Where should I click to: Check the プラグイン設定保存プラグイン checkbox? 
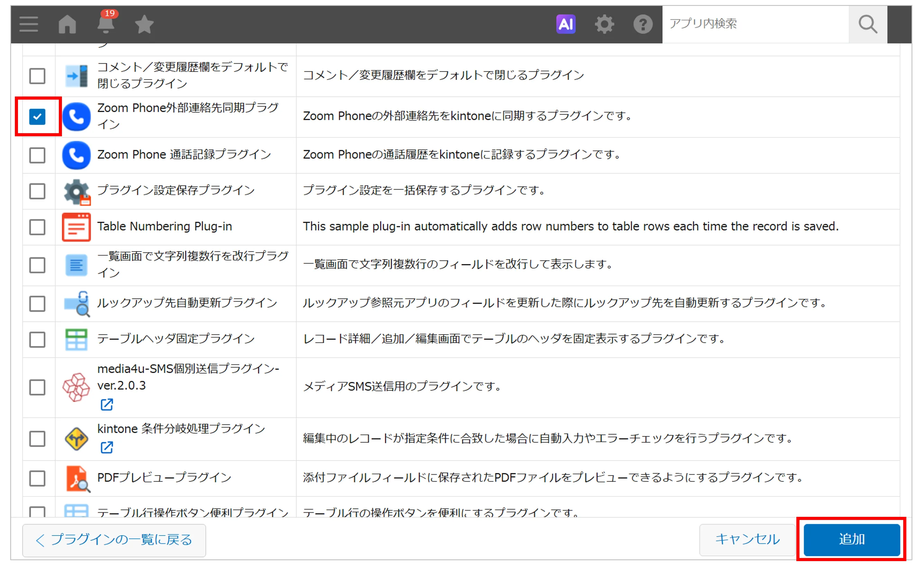[x=37, y=191]
